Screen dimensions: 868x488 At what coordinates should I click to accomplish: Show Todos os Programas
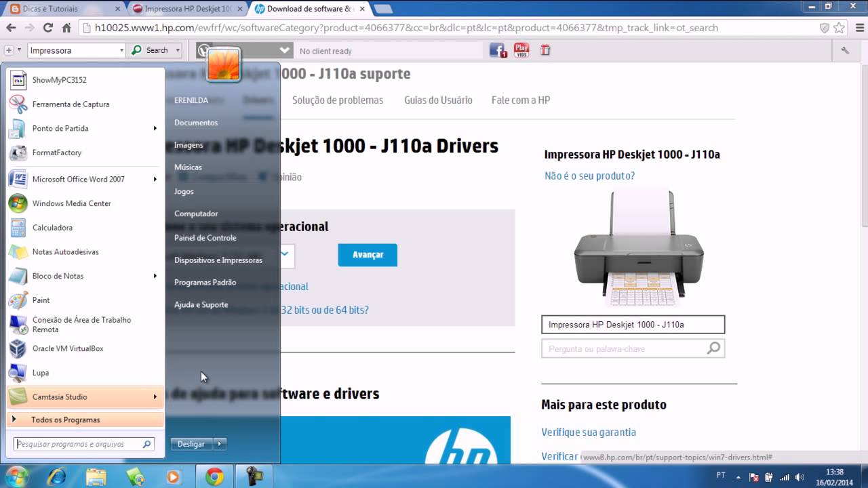(85, 420)
